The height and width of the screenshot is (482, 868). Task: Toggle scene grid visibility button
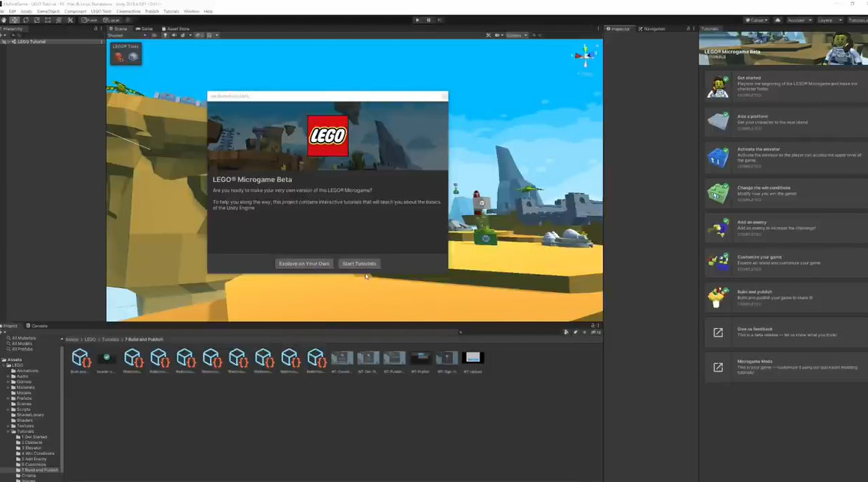click(210, 35)
